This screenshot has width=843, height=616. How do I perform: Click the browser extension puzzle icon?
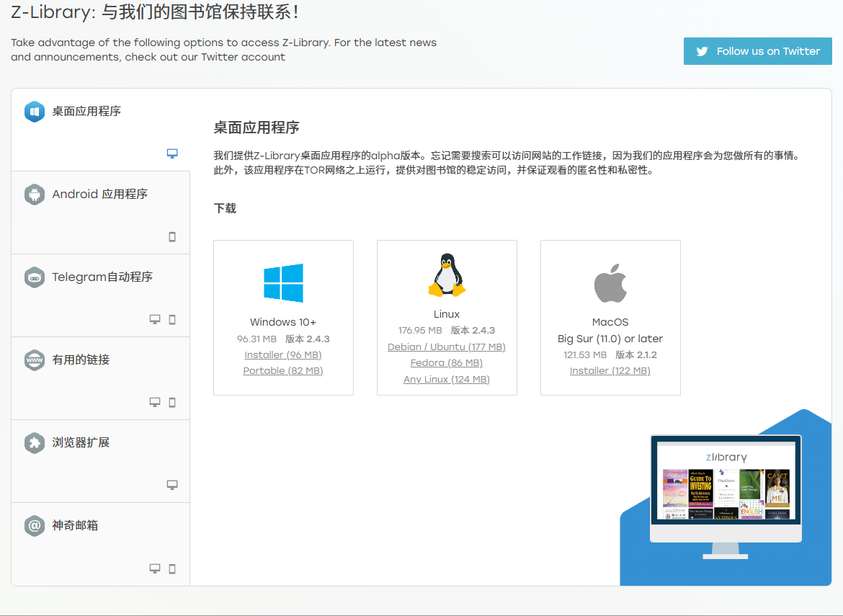pyautogui.click(x=35, y=442)
